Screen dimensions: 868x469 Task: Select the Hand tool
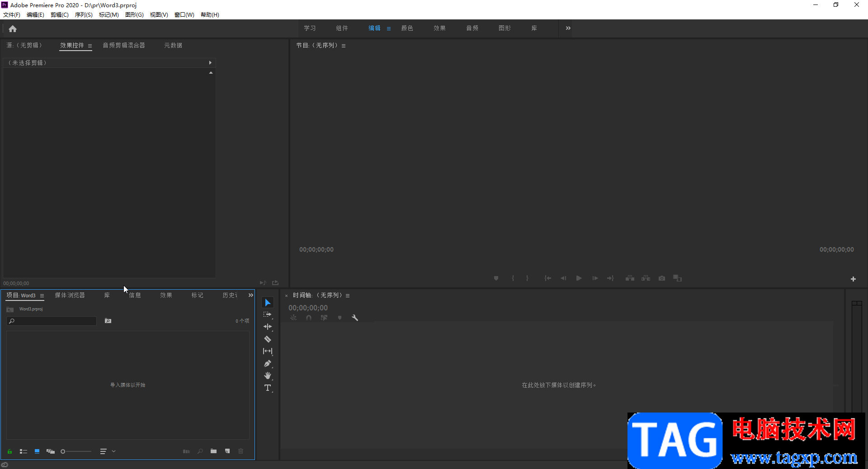tap(268, 375)
